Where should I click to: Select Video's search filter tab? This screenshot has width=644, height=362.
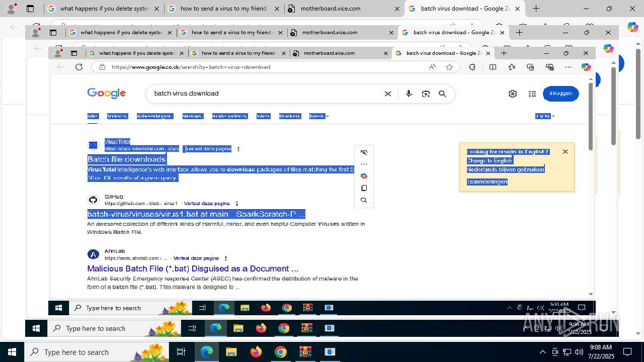(x=117, y=116)
